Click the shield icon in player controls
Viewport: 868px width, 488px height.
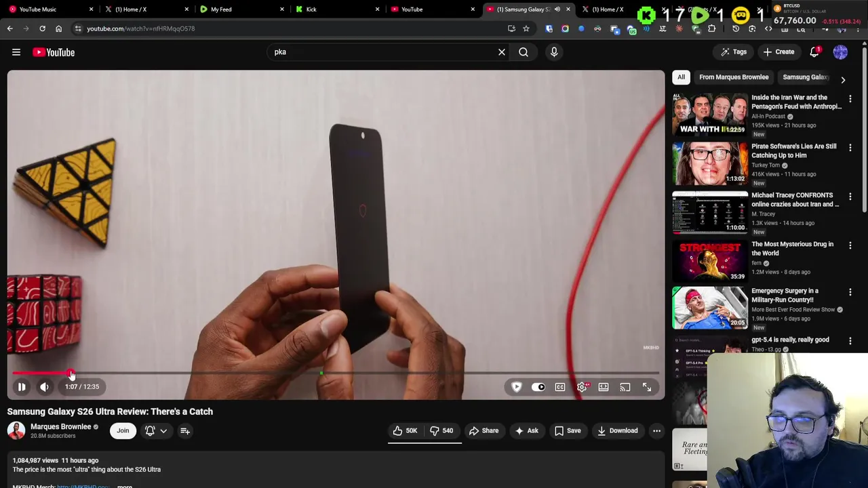click(517, 387)
